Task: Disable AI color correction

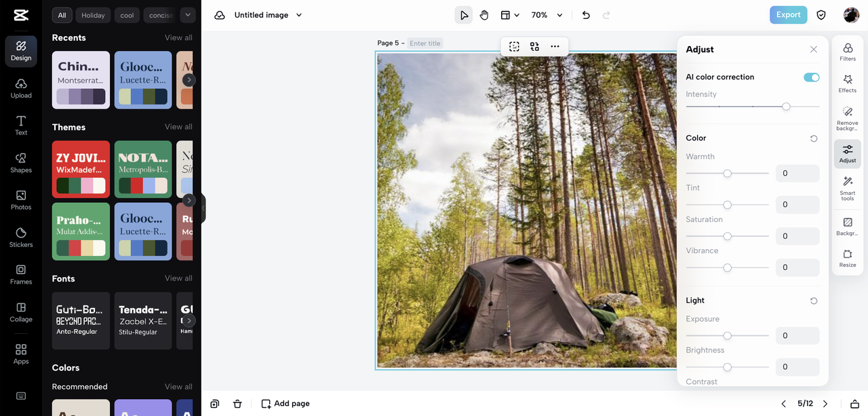Action: (811, 77)
